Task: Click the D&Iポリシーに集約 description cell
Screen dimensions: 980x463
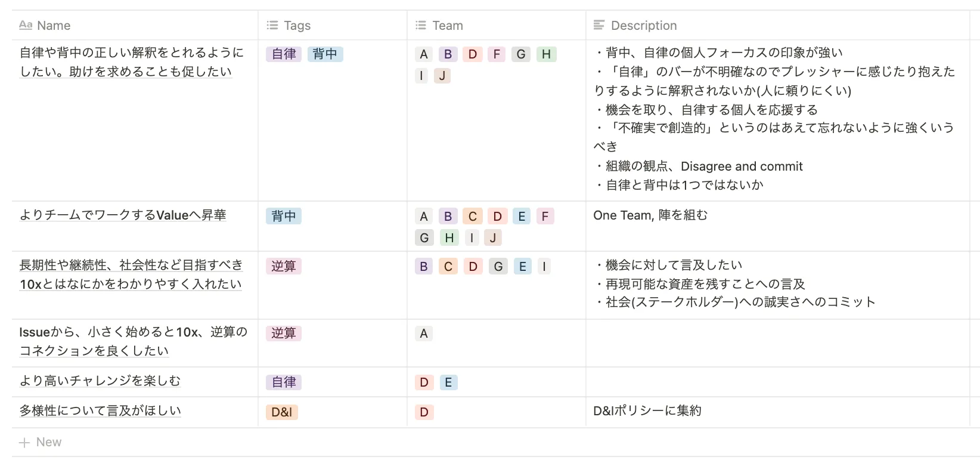Action: coord(647,411)
